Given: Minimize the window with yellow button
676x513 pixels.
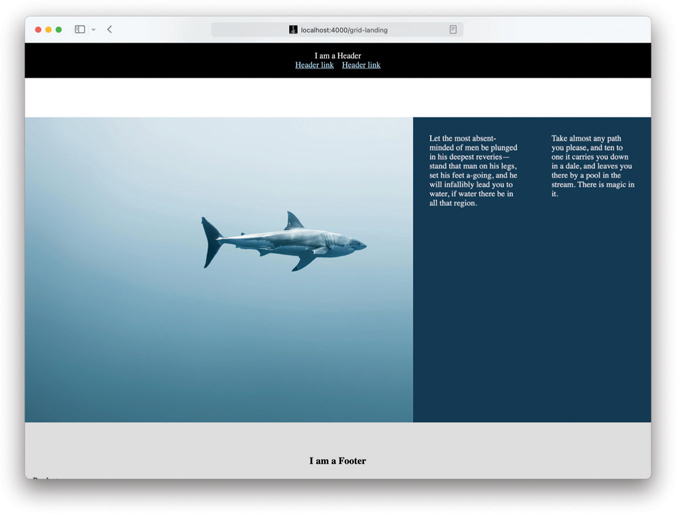Looking at the screenshot, I should coord(48,30).
